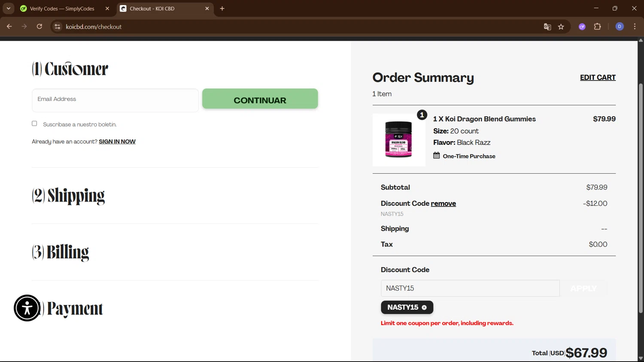The height and width of the screenshot is (362, 644).
Task: Open the translate page icon
Action: click(547, 27)
